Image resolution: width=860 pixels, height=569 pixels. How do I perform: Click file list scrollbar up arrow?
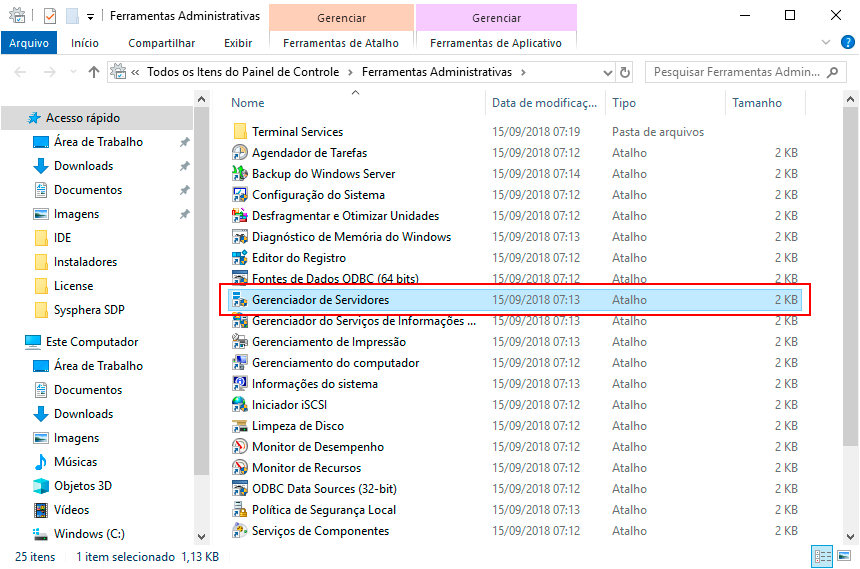(x=850, y=100)
